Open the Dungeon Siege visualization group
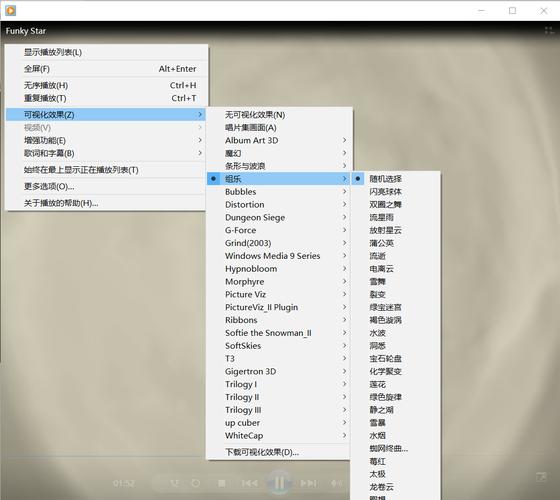Image resolution: width=560 pixels, height=500 pixels. point(279,217)
